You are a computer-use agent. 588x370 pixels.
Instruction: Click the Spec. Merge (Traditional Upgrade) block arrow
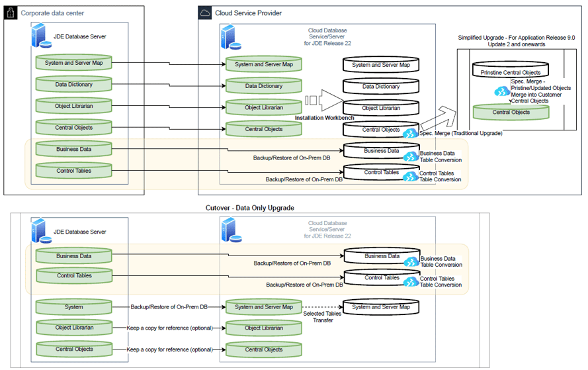(439, 117)
